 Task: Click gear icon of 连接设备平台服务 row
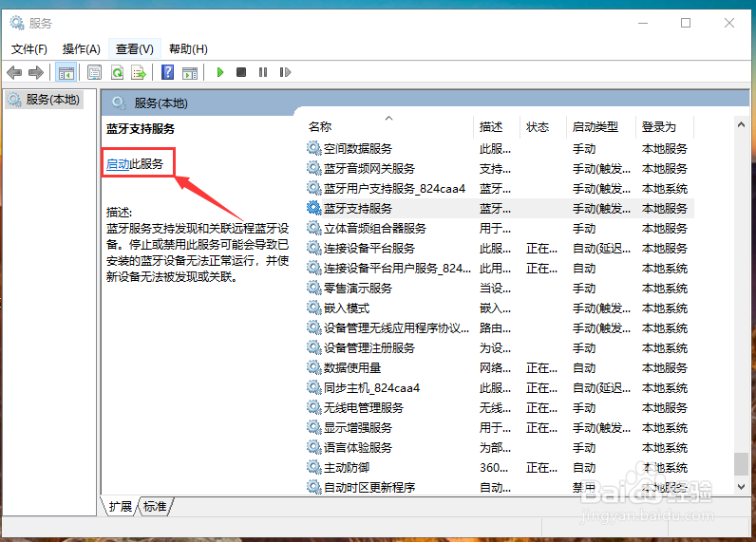coord(313,248)
